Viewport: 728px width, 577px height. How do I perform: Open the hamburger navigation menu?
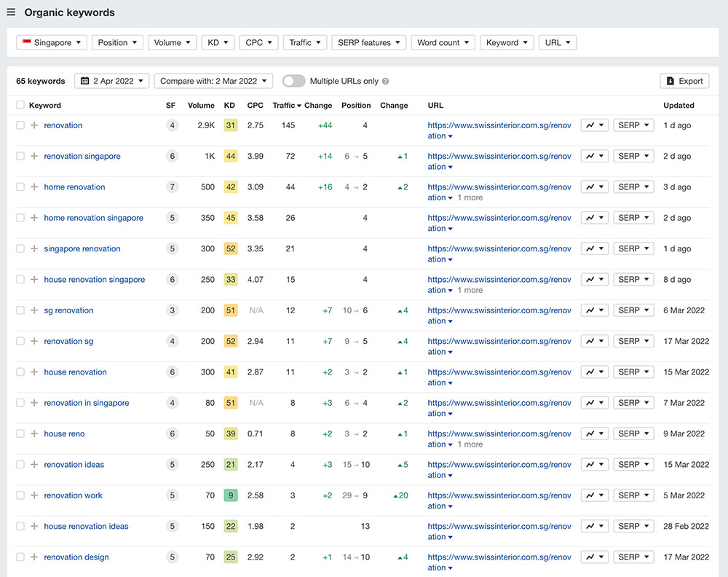point(11,12)
